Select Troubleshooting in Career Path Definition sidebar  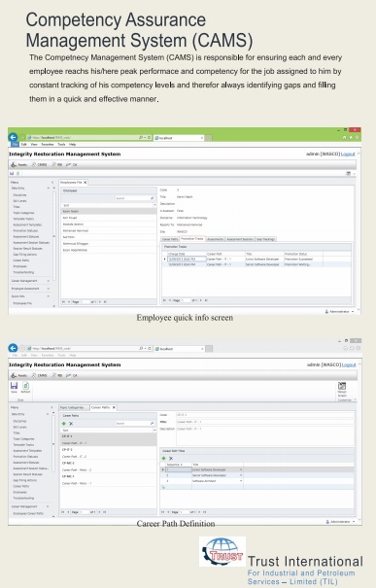pyautogui.click(x=23, y=499)
